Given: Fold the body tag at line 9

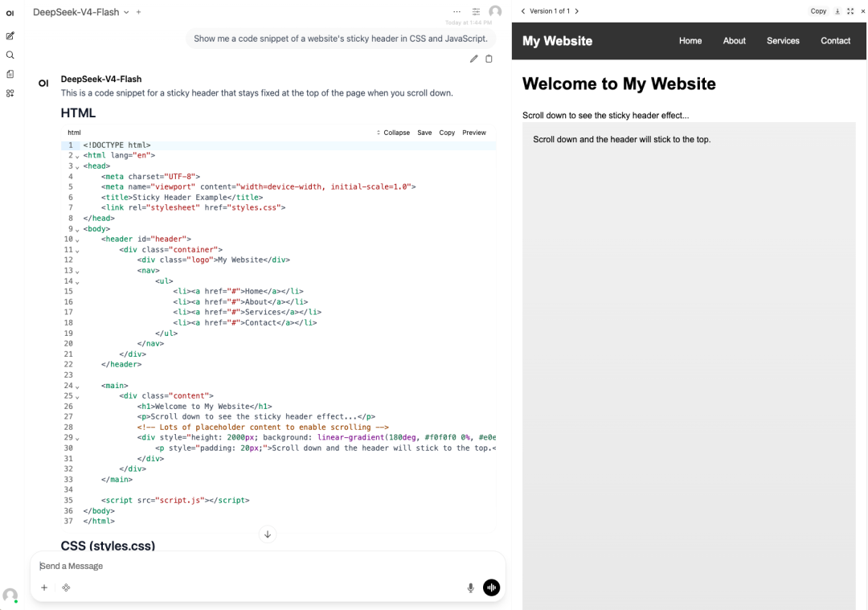Looking at the screenshot, I should click(77, 230).
